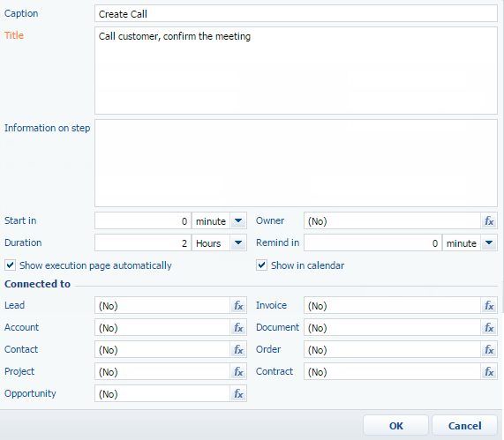Click the fx icon in the Owner field

click(489, 221)
